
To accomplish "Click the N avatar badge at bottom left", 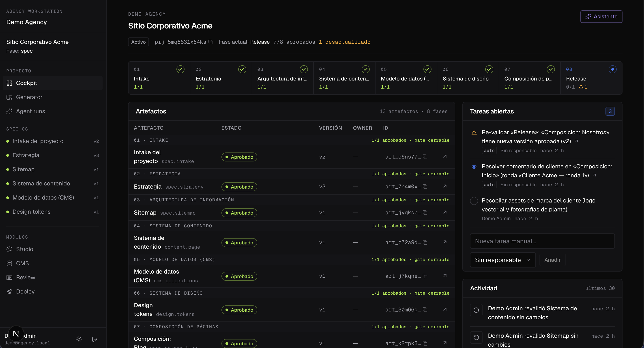I will coord(16,334).
